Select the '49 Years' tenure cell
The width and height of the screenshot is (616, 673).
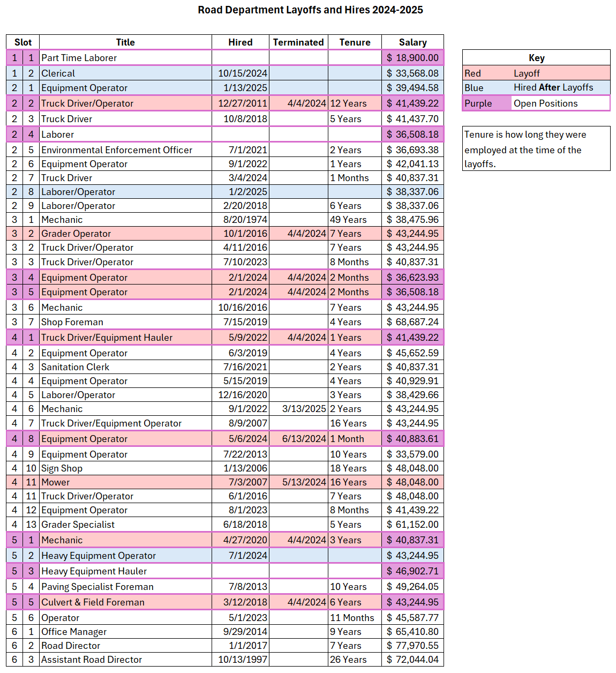355,220
